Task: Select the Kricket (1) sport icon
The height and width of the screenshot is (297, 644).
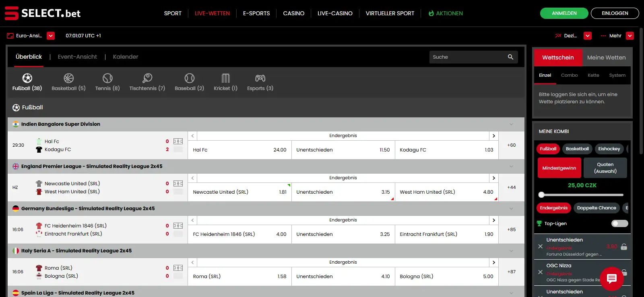Action: pos(226,78)
